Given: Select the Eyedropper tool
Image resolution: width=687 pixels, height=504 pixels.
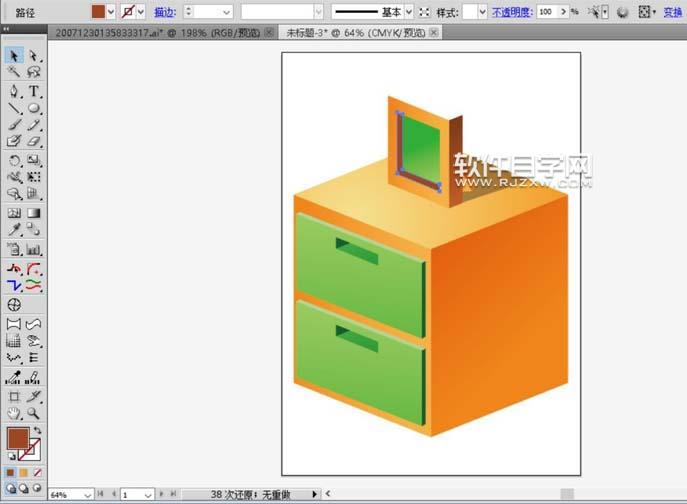Looking at the screenshot, I should (14, 230).
